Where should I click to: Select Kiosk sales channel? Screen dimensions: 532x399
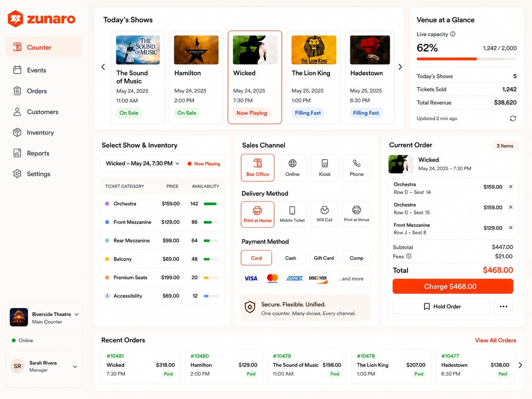coord(324,168)
